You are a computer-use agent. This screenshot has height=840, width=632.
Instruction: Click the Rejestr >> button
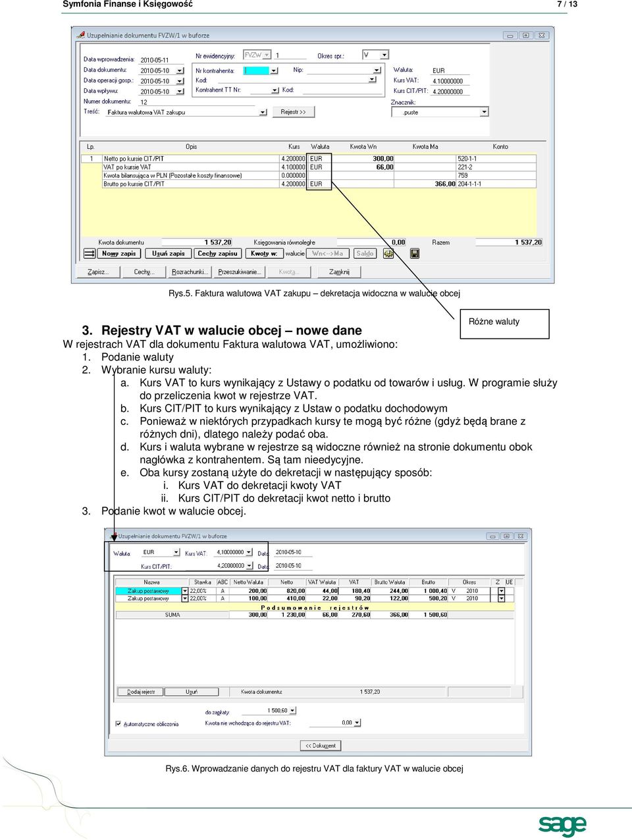tap(294, 112)
